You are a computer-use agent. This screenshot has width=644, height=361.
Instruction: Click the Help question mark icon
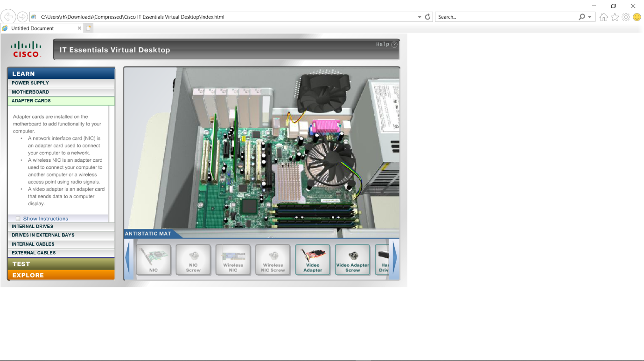point(394,45)
